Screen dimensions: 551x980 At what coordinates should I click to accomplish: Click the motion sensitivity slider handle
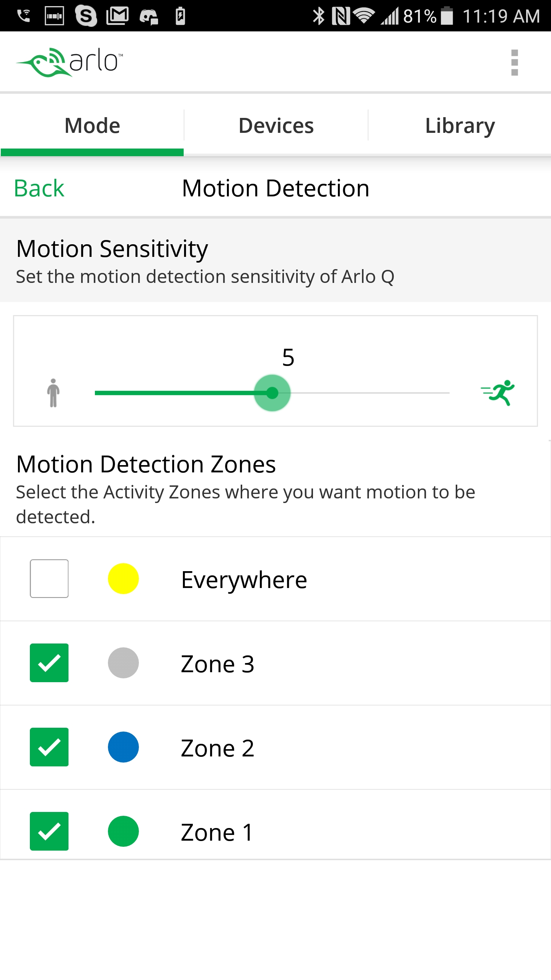click(x=272, y=393)
